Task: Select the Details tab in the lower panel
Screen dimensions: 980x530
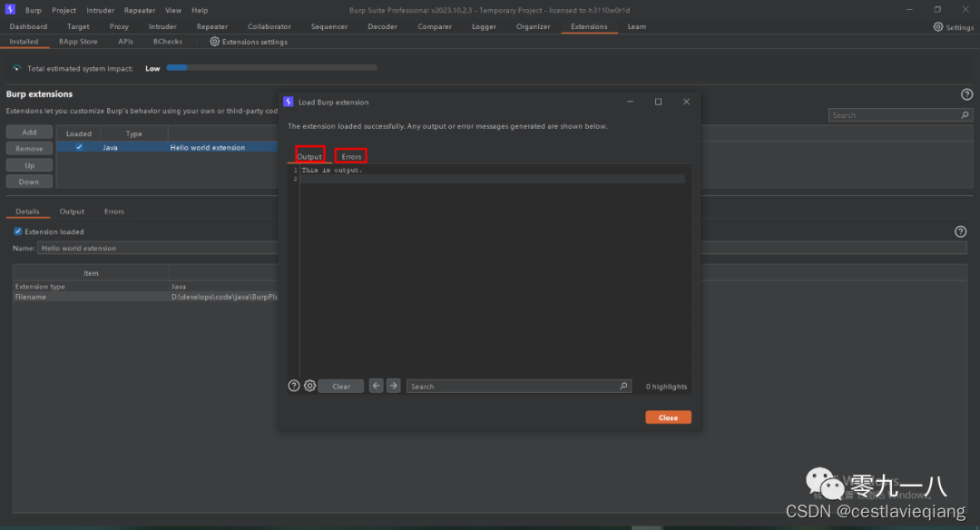Action: pos(27,211)
